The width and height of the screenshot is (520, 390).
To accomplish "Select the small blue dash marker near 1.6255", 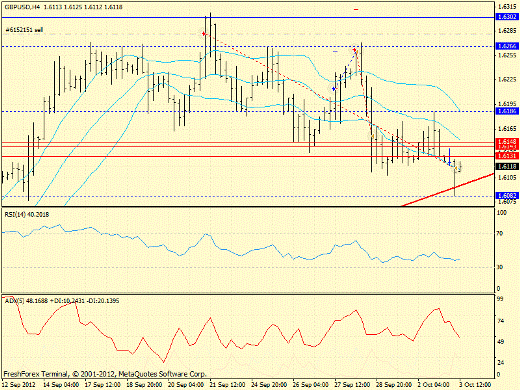I will coord(335,52).
